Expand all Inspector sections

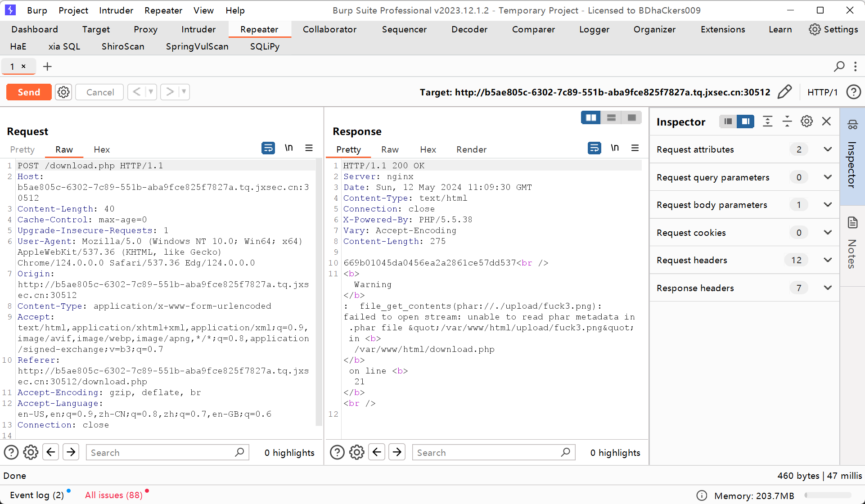point(768,121)
